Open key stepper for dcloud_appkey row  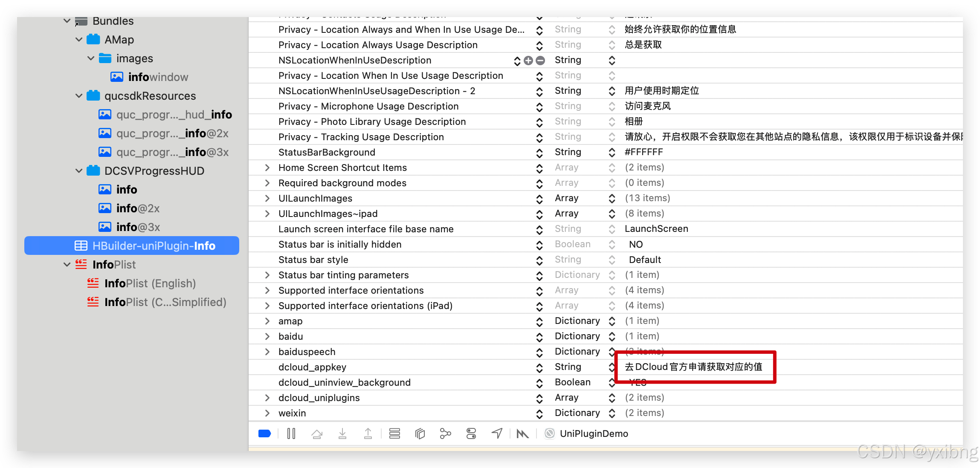pos(539,367)
